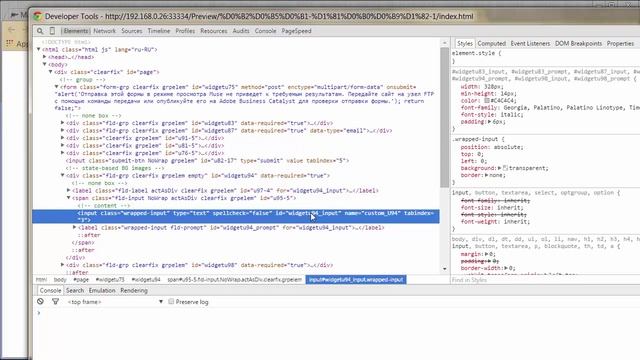Screen dimensions: 640x360
Task: Open the top frame dropdown
Action: pyautogui.click(x=115, y=302)
